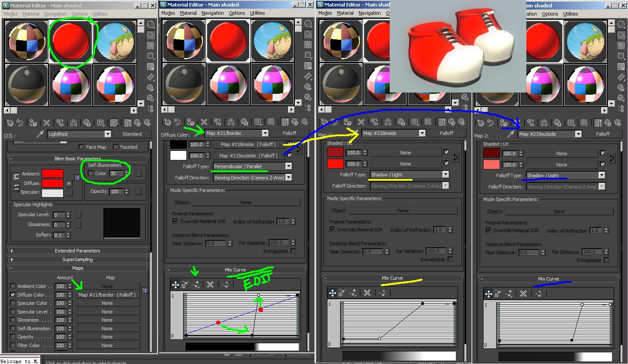Click the eyedropper beside the LightRed material name

(x=40, y=134)
